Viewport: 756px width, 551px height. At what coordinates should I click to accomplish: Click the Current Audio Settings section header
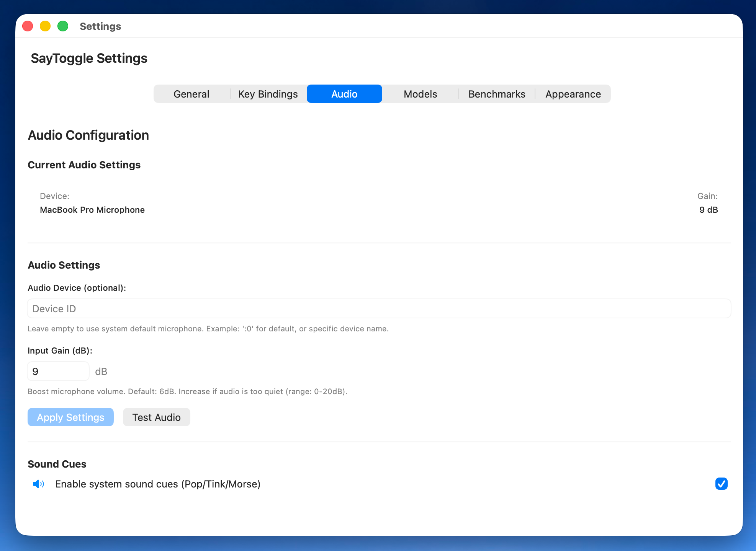pyautogui.click(x=84, y=165)
